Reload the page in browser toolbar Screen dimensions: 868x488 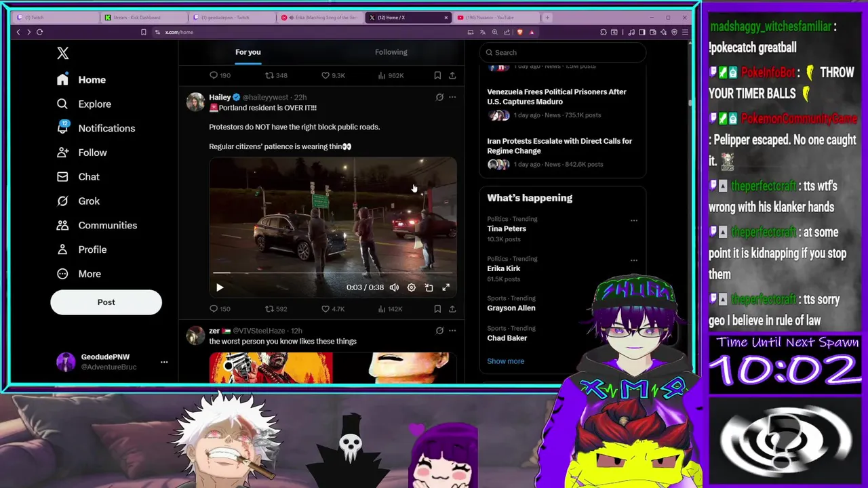coord(39,32)
